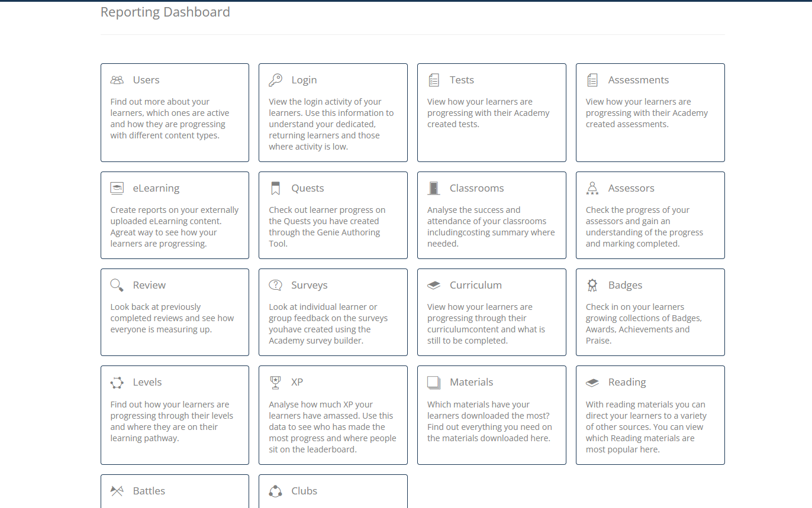Click the Surveys question bubble icon

tap(275, 286)
